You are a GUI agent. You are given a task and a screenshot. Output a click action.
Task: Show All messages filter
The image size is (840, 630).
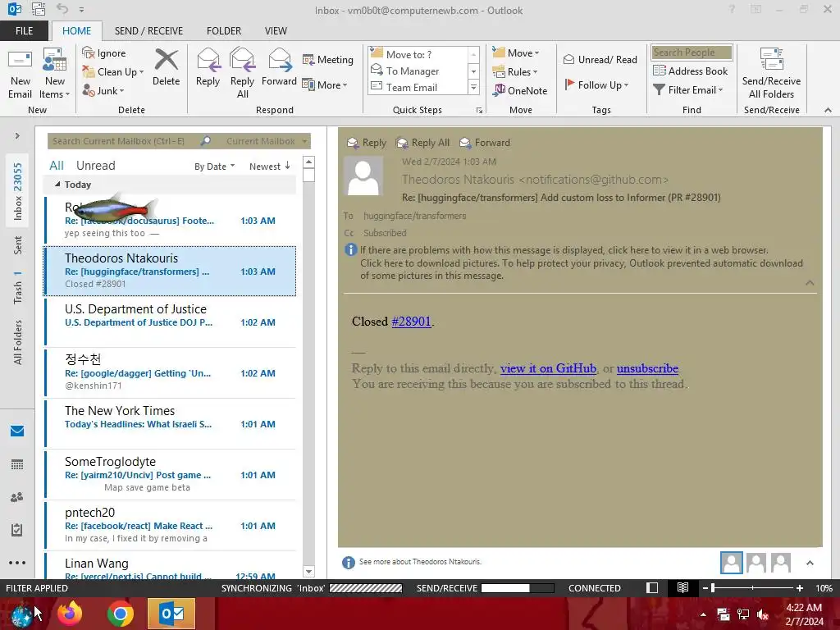(57, 166)
